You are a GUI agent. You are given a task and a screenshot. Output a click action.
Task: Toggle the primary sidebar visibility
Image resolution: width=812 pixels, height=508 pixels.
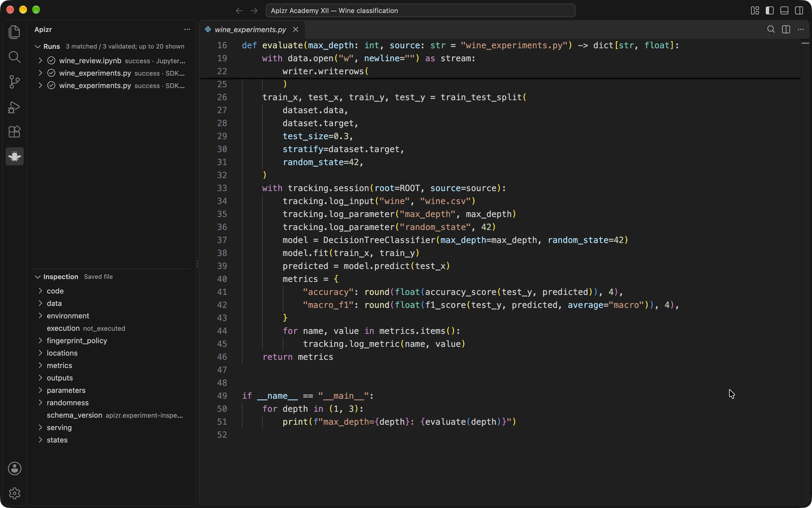[769, 11]
